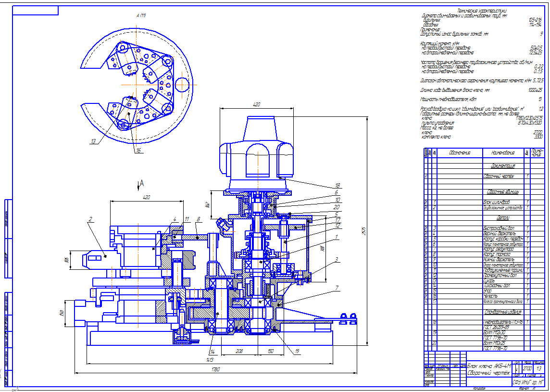Click drawing callout number 19 leader label

coord(297,351)
